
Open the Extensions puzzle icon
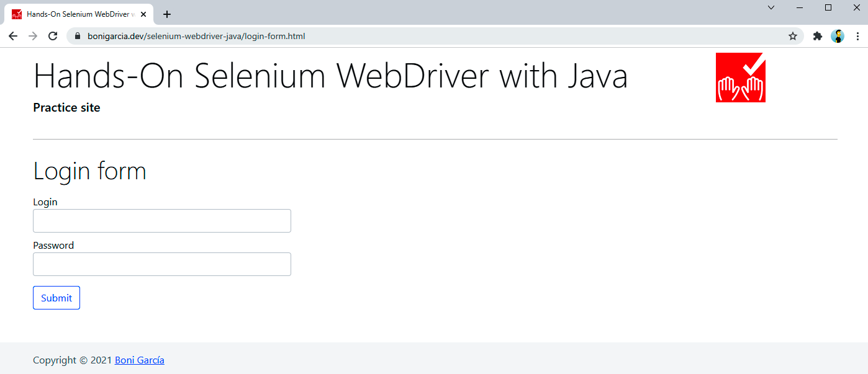[818, 36]
